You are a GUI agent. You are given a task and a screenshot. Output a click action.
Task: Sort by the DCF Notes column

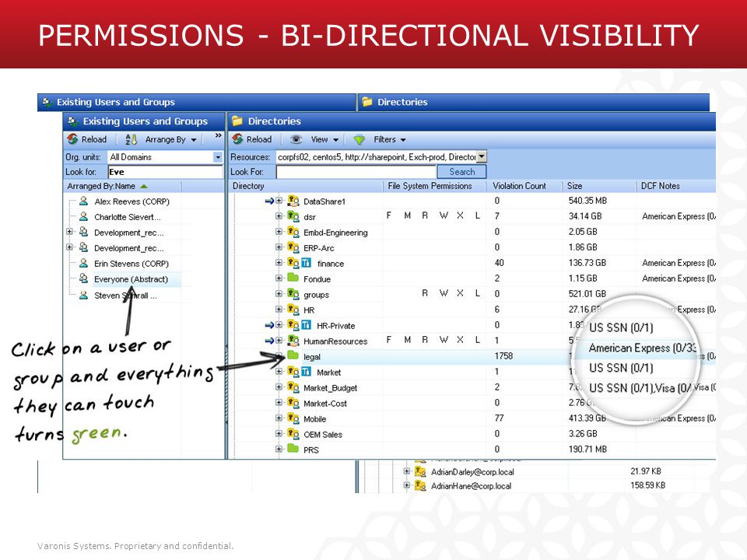[661, 186]
